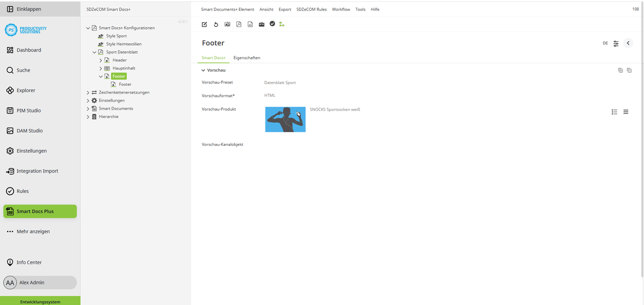Click the collapse panel chevron button
Screen dimensions: 644x305
pyautogui.click(x=628, y=43)
